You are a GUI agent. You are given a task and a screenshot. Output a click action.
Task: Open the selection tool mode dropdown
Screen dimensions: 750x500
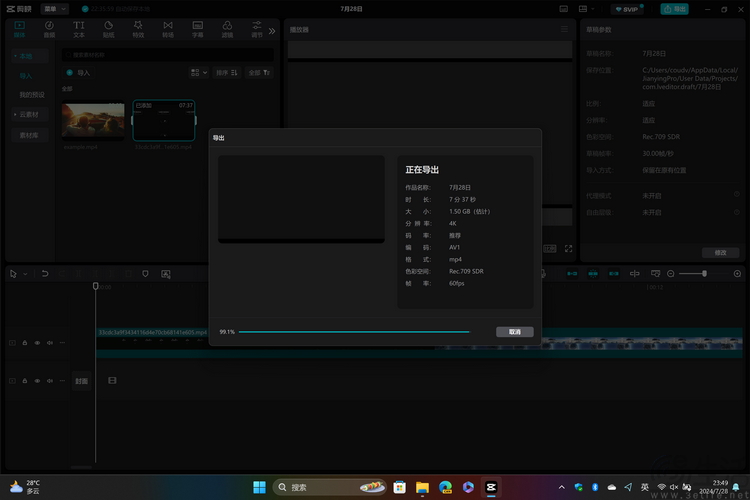(x=25, y=274)
